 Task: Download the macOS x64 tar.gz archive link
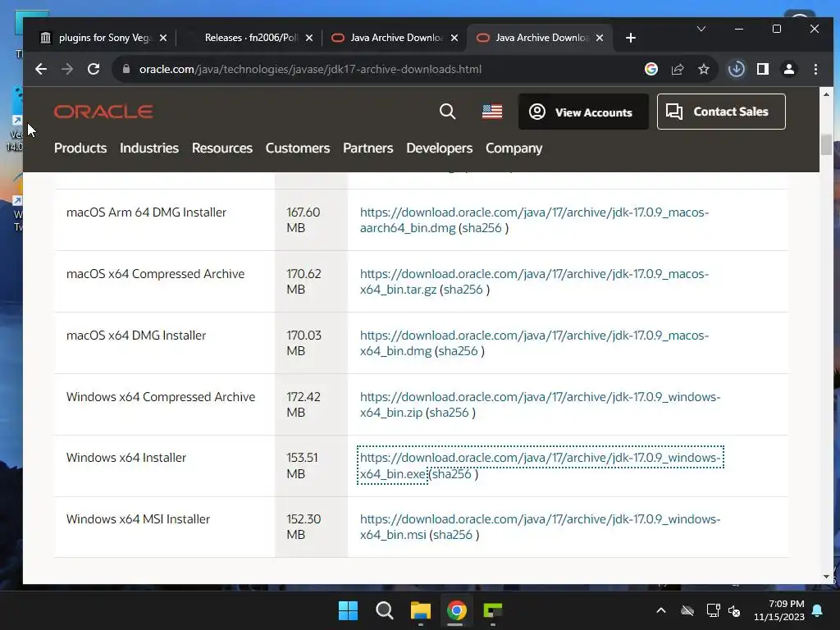534,281
